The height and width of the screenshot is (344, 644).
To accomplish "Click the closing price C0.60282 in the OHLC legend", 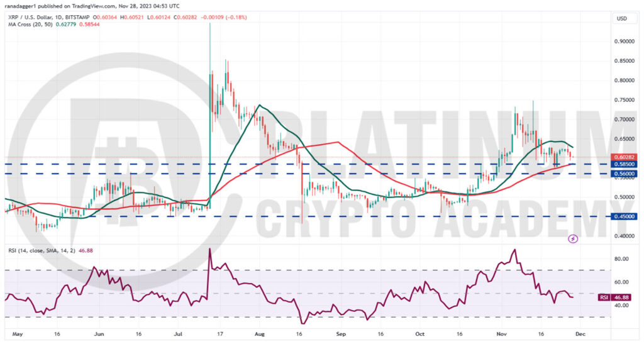I will [187, 17].
